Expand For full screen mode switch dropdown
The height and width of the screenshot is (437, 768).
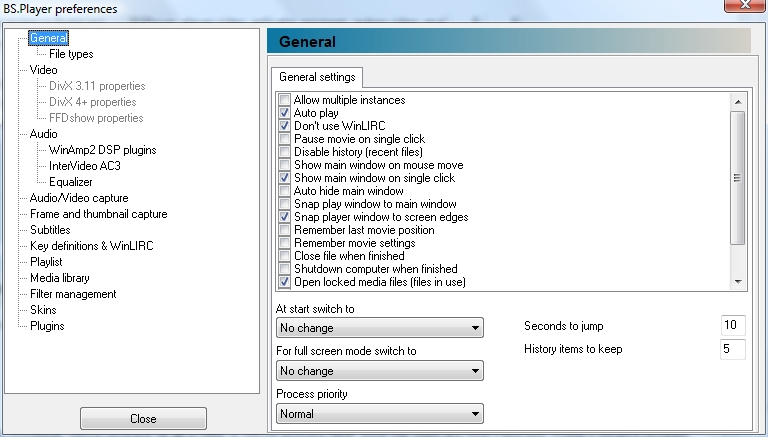pos(380,371)
